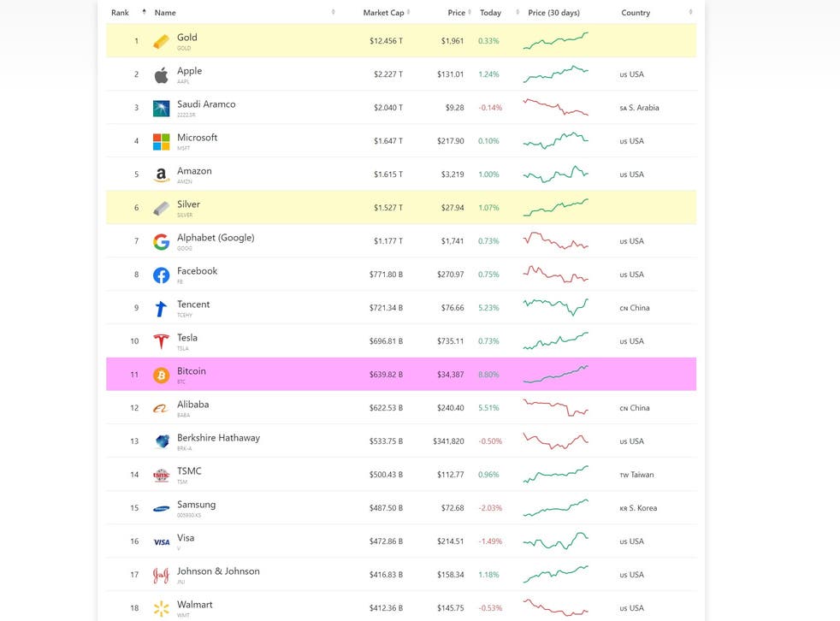Click Microsoft's price $217.90
The height and width of the screenshot is (621, 840).
click(x=451, y=141)
